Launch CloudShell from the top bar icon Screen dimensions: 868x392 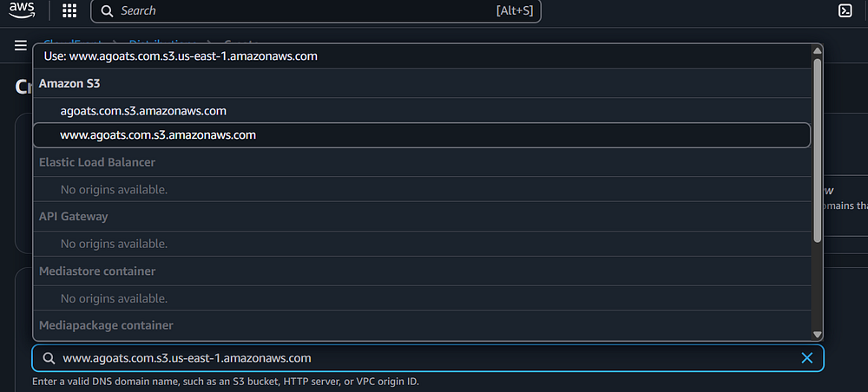point(844,11)
